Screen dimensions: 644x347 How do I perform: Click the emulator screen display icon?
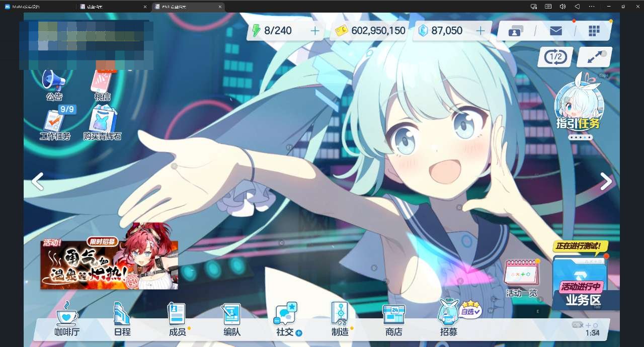coord(534,7)
